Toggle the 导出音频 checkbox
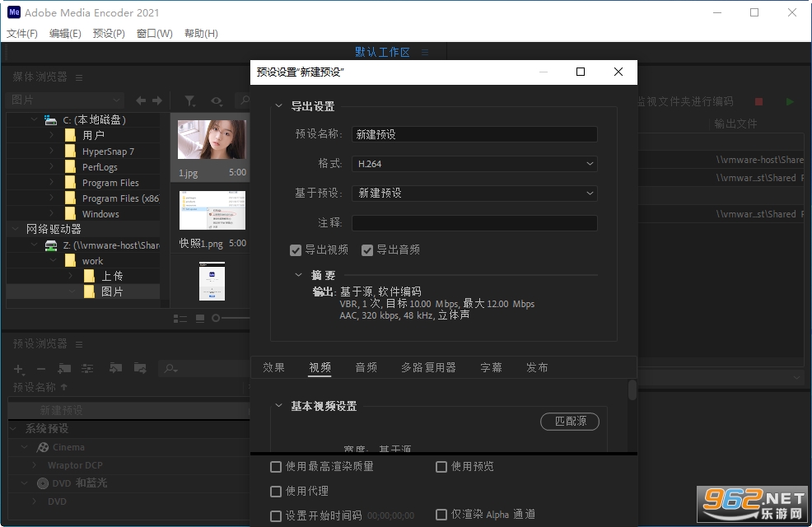The height and width of the screenshot is (527, 812). coord(367,250)
